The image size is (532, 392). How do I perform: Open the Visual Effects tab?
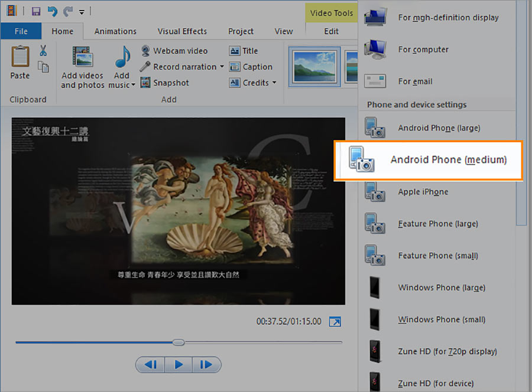click(182, 31)
